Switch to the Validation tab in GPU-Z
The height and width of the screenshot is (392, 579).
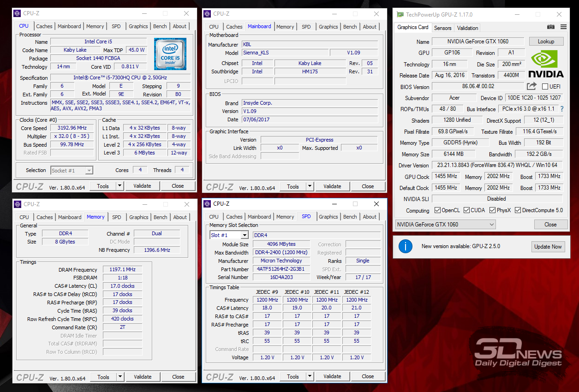(468, 28)
